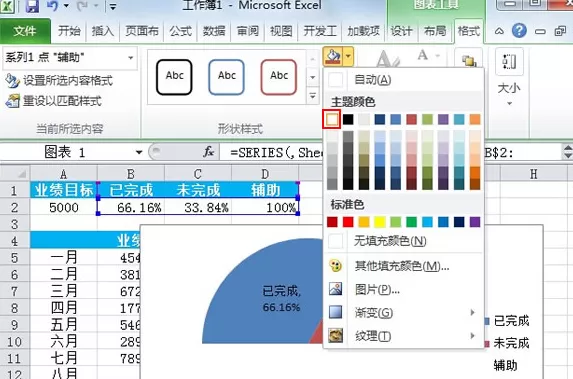
Task: Expand the Gradient submenu arrow
Action: point(473,312)
